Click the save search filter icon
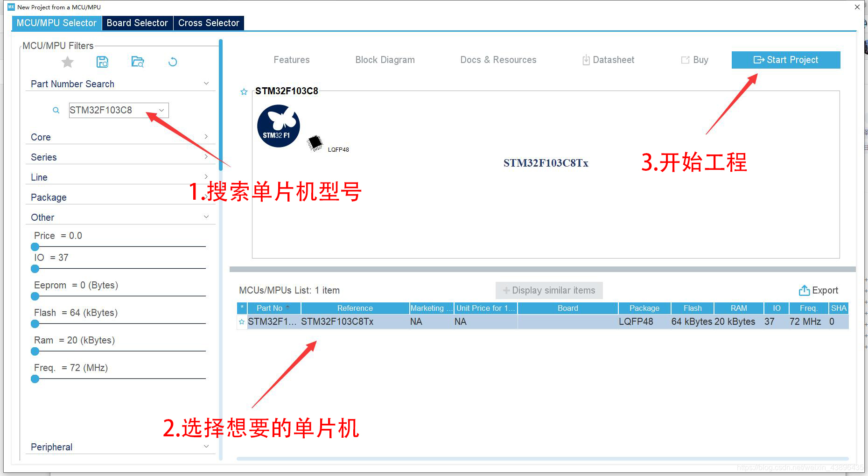The height and width of the screenshot is (476, 868). [x=102, y=62]
